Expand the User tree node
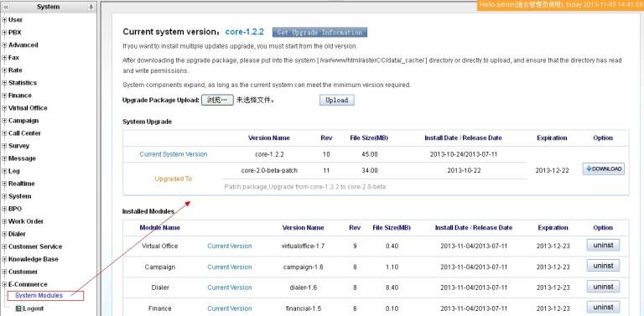644x316 pixels. point(4,20)
